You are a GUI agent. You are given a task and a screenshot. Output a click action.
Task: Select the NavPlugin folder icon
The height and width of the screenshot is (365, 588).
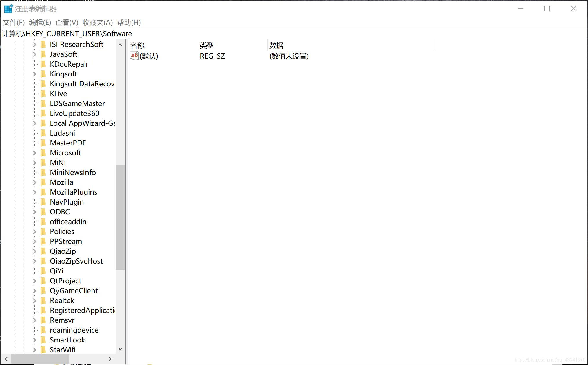click(x=43, y=202)
